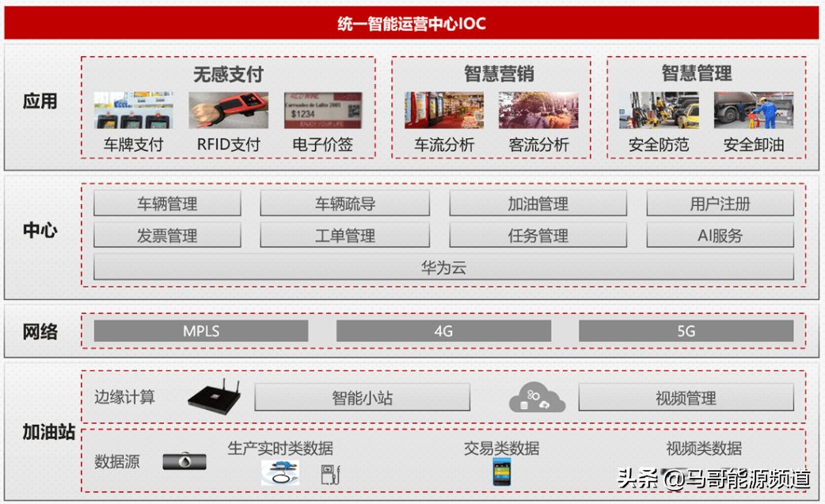Select the 车辆管理 box
Viewport: 825px width, 504px height.
[x=167, y=203]
